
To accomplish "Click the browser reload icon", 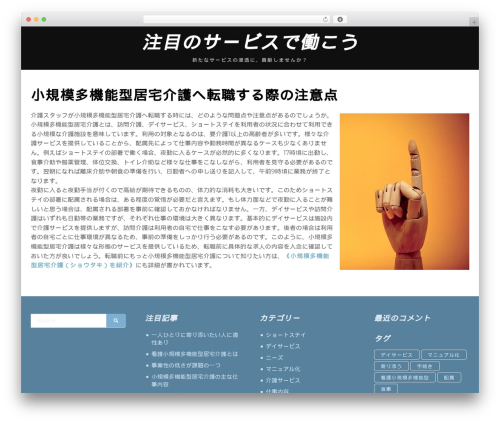I will click(325, 19).
